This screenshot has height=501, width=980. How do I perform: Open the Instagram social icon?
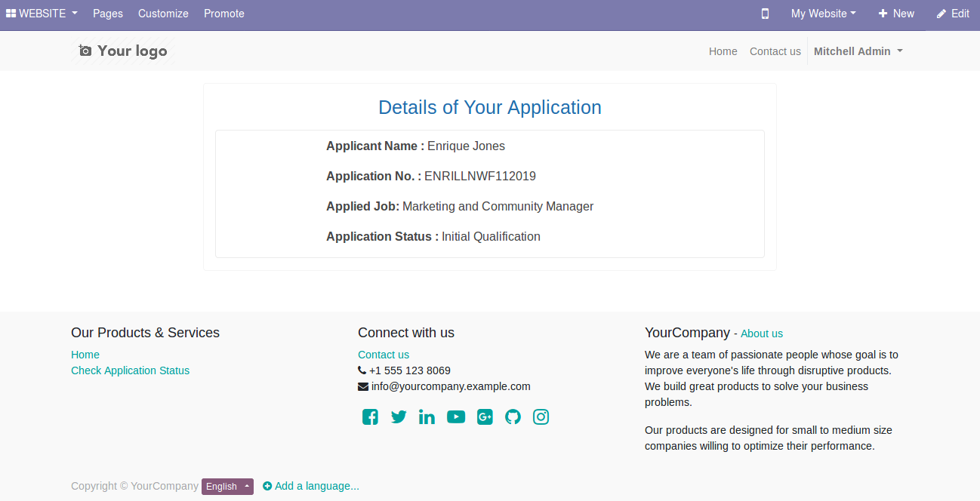(541, 416)
